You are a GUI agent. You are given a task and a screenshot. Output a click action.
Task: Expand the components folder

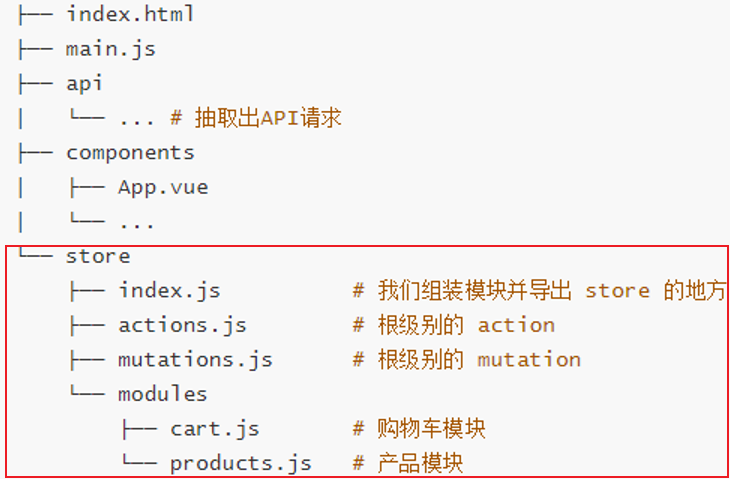pyautogui.click(x=130, y=153)
